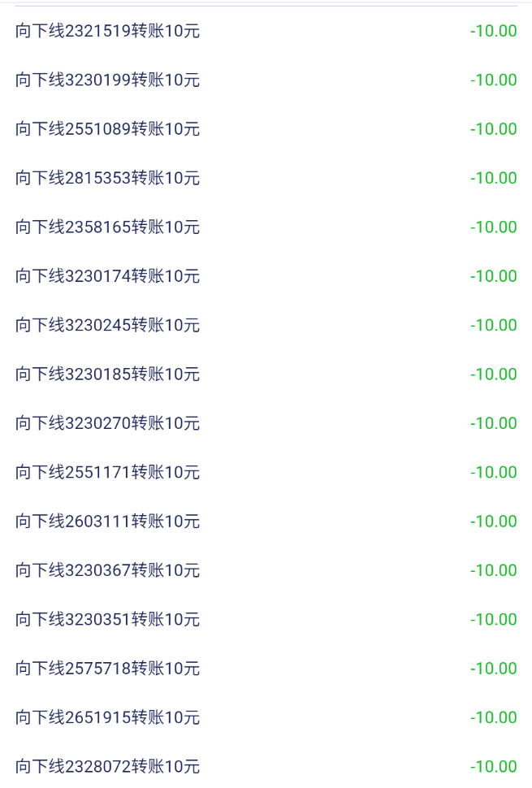Viewport: 532px width, 788px height.
Task: Tap the transfer row for downline 2551089
Action: pos(107,129)
